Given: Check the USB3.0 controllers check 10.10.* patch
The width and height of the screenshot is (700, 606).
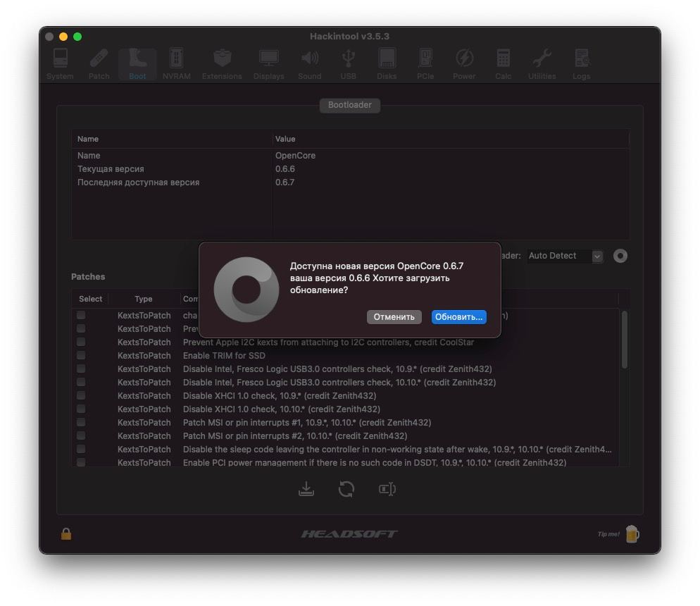Looking at the screenshot, I should (x=81, y=382).
